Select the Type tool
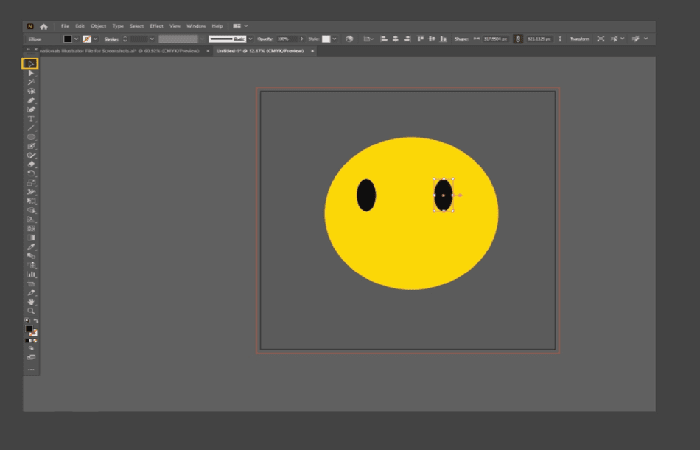 tap(31, 119)
